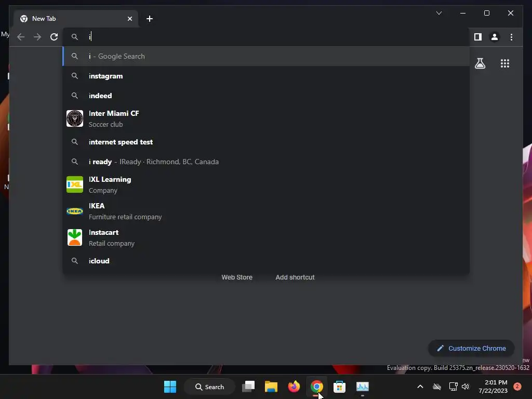
Task: Click search icon beside icloud suggestion
Action: click(75, 261)
